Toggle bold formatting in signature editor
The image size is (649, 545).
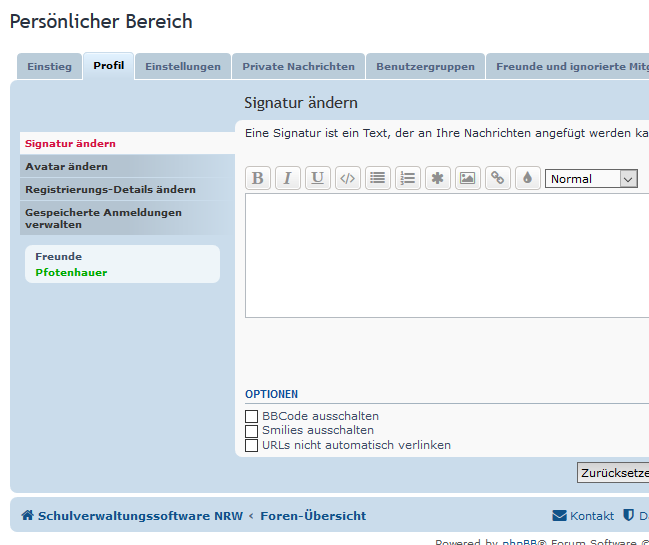(x=258, y=178)
